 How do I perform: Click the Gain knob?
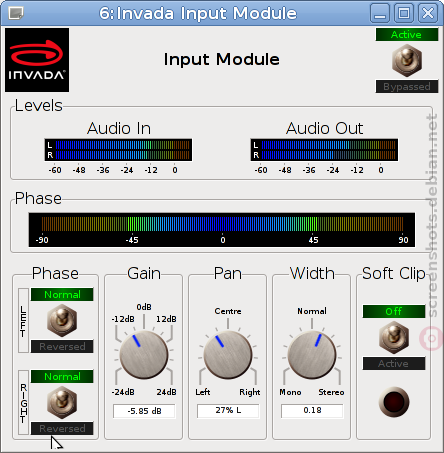pyautogui.click(x=144, y=355)
